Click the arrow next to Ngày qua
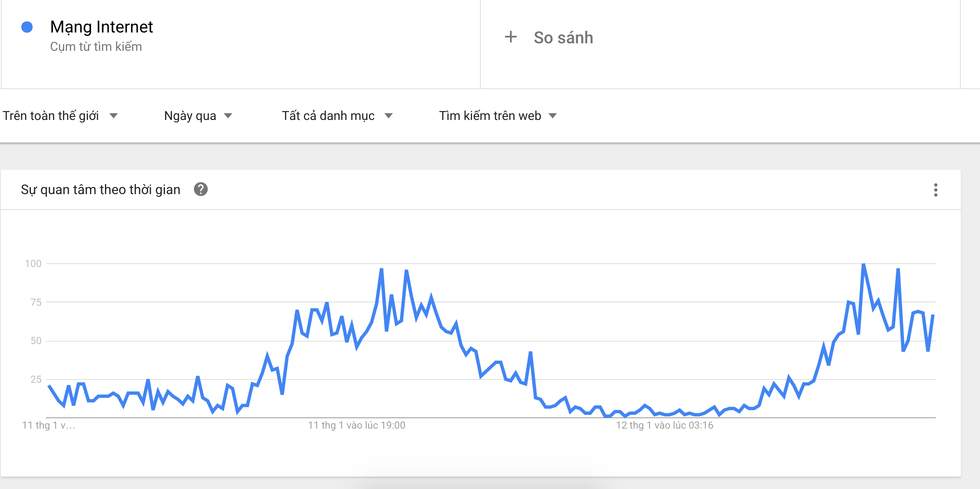980x489 pixels. click(228, 116)
